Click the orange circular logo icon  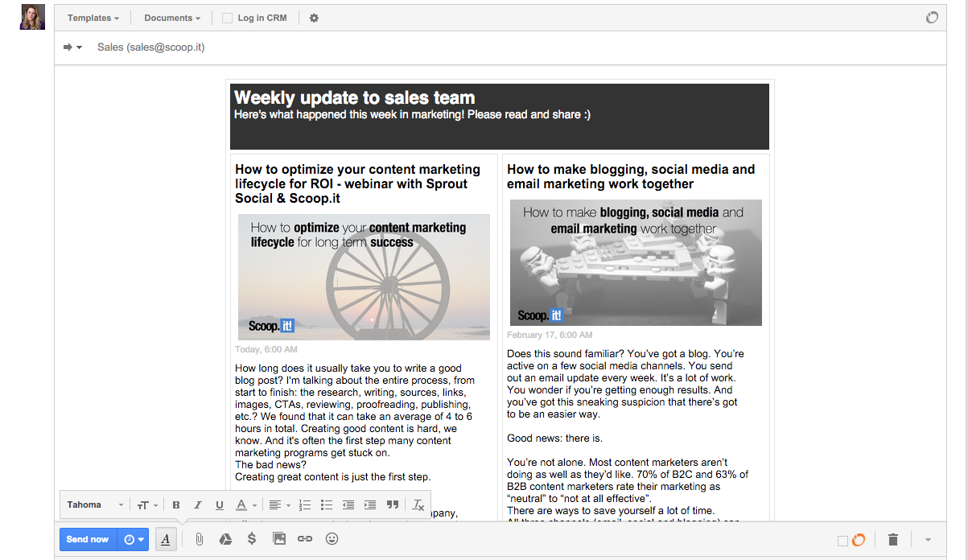click(x=859, y=540)
